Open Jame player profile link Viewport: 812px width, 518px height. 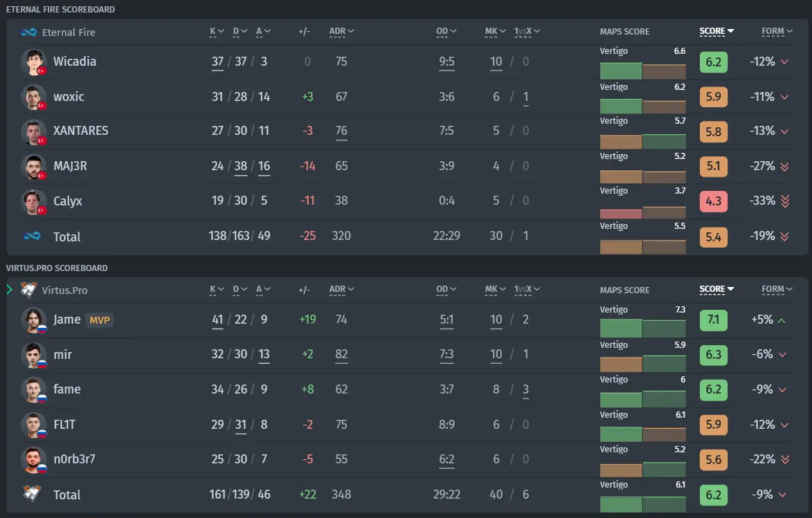click(67, 320)
